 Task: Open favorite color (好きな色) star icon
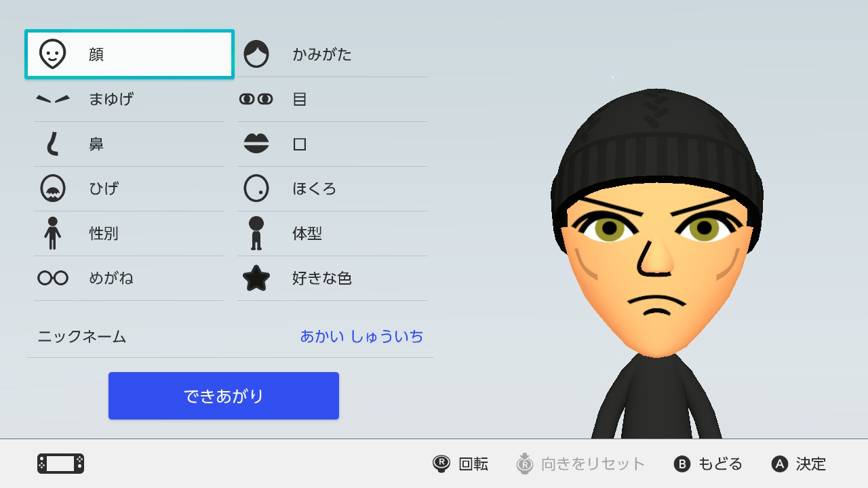pos(256,278)
